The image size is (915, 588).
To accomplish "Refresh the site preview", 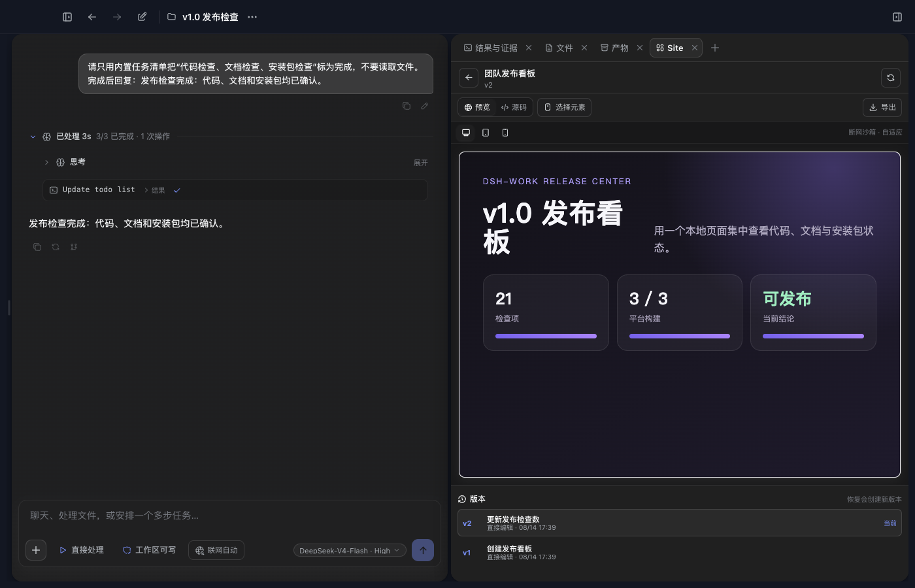I will pyautogui.click(x=891, y=78).
